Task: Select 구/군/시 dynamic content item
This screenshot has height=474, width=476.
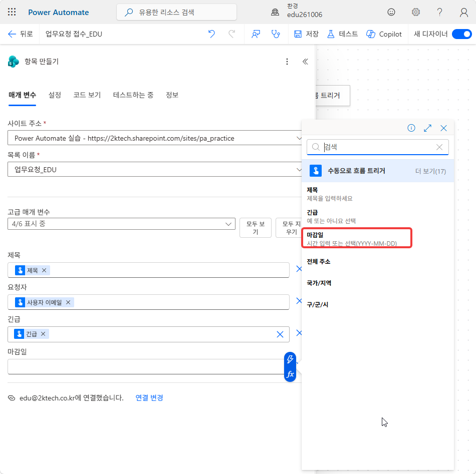Action: (377, 305)
